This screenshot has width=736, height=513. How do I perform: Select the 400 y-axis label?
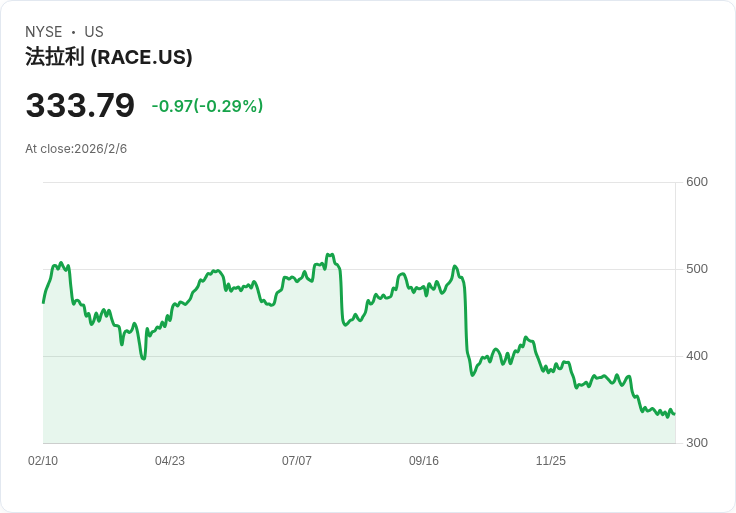tap(697, 356)
